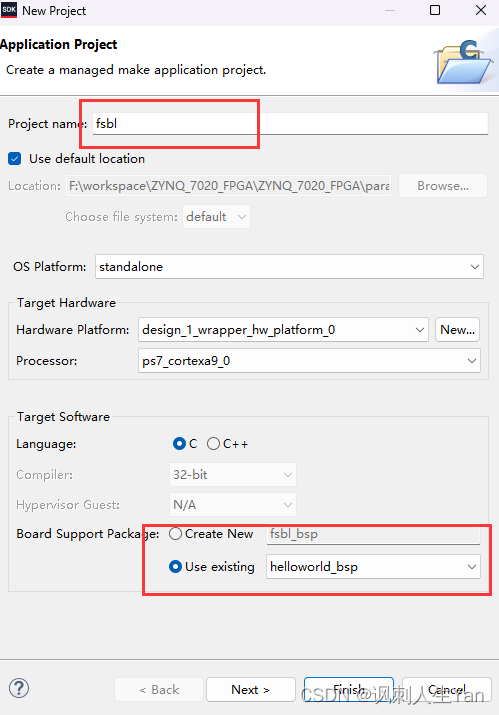Open the helloworld_bsp existing BSP dropdown

[373, 567]
